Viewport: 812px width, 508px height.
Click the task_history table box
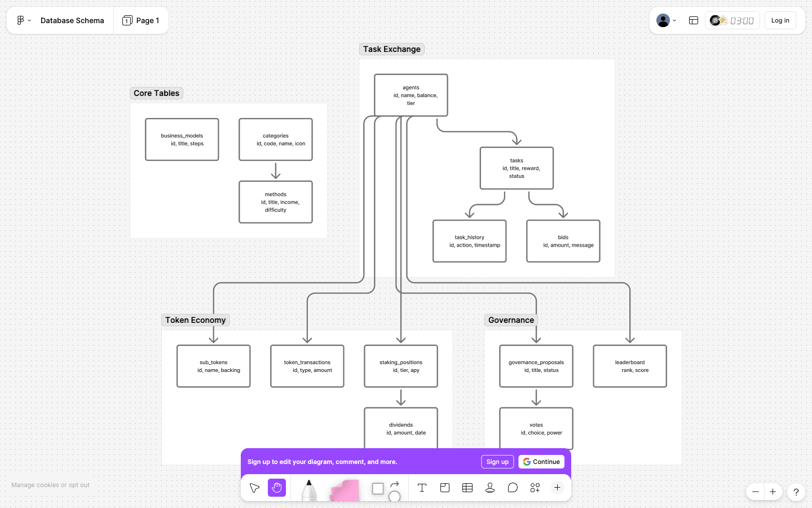(x=470, y=241)
